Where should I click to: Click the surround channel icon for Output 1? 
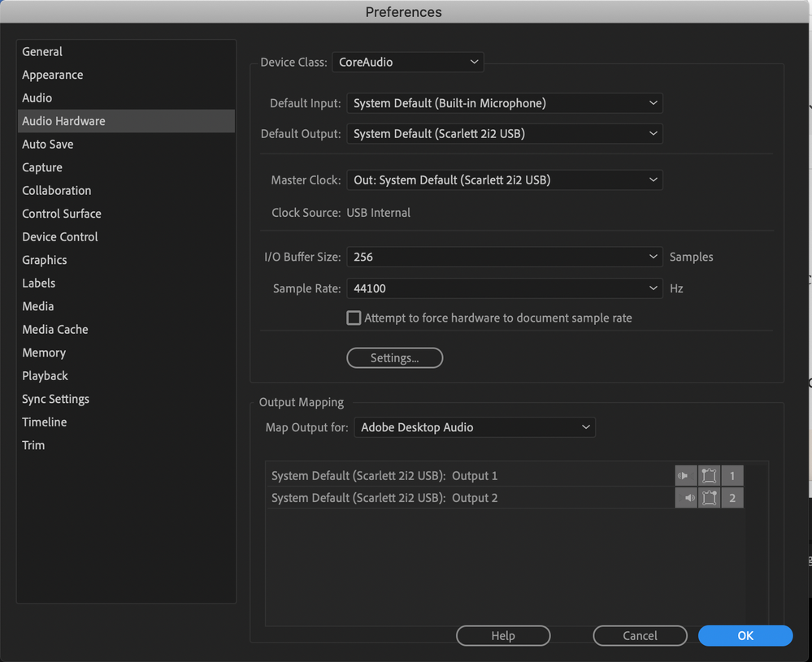coord(709,476)
